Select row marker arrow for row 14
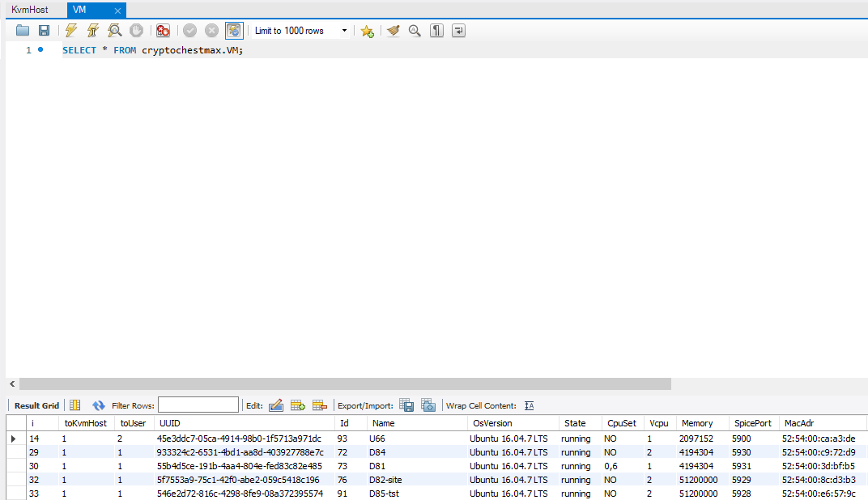Image resolution: width=868 pixels, height=500 pixels. click(13, 439)
